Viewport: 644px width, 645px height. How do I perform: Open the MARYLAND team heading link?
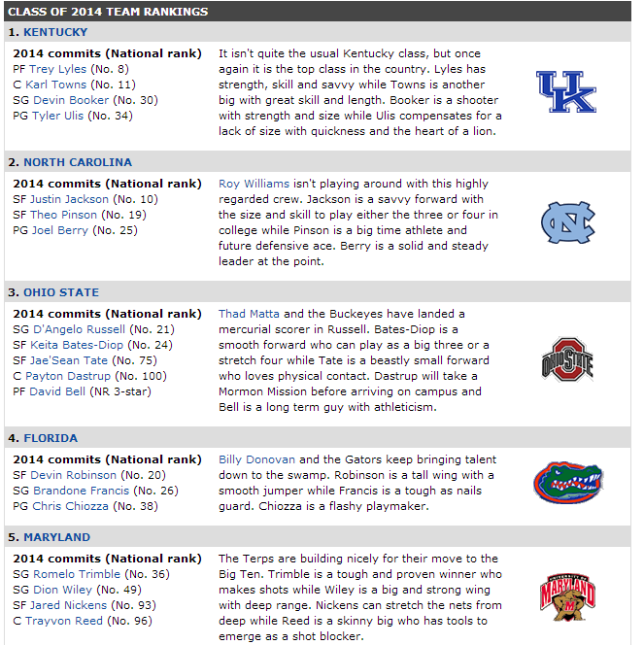[56, 537]
